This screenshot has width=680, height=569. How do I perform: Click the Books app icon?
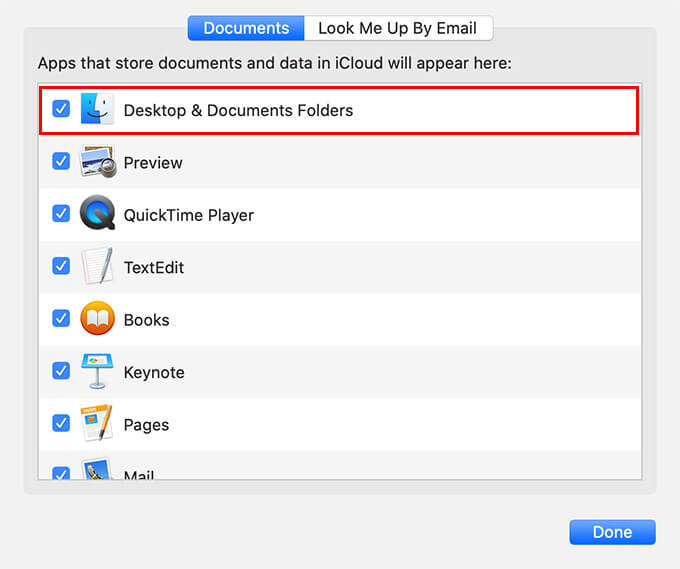coord(98,318)
